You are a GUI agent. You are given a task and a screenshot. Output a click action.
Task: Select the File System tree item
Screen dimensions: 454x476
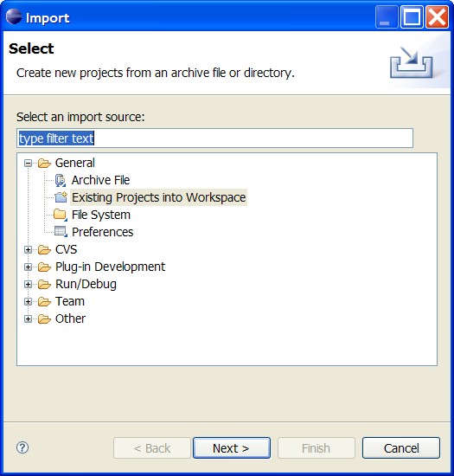click(101, 215)
